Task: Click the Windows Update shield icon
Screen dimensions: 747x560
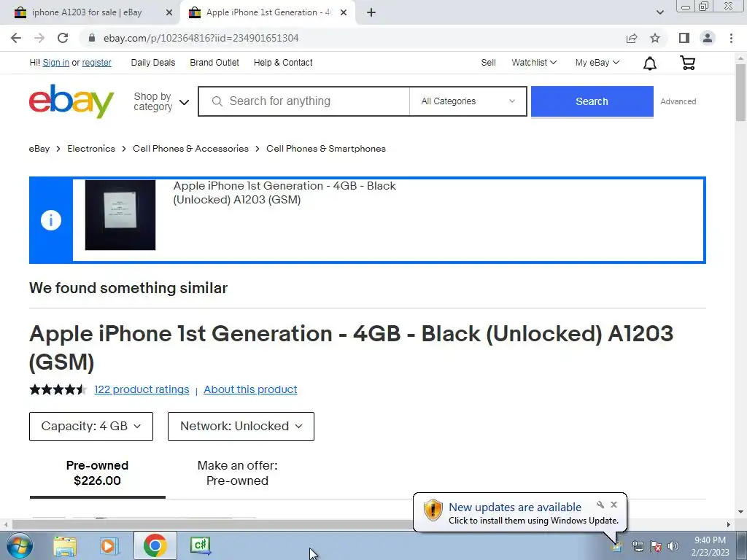Action: pyautogui.click(x=433, y=510)
